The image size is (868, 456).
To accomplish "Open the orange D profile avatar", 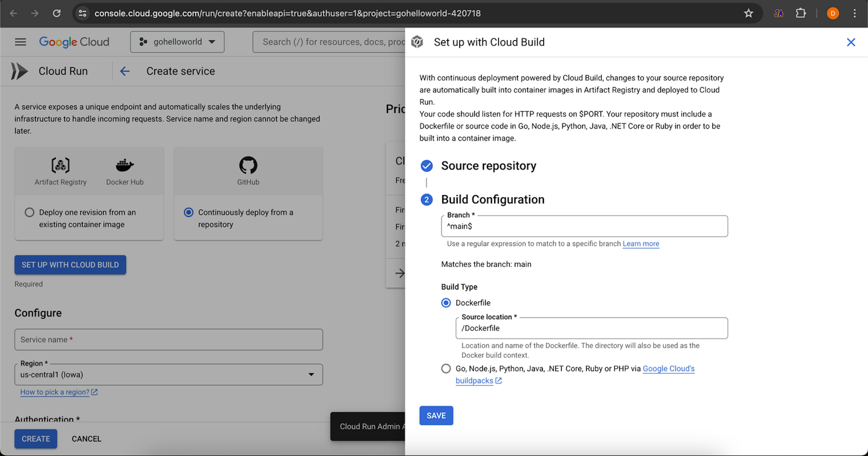I will pyautogui.click(x=833, y=14).
